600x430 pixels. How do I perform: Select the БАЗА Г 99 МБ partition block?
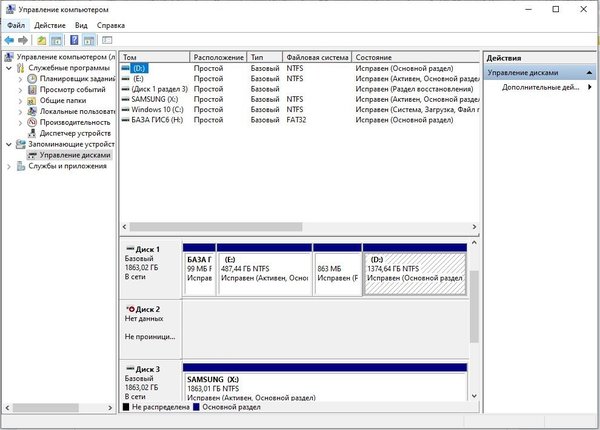click(x=199, y=269)
